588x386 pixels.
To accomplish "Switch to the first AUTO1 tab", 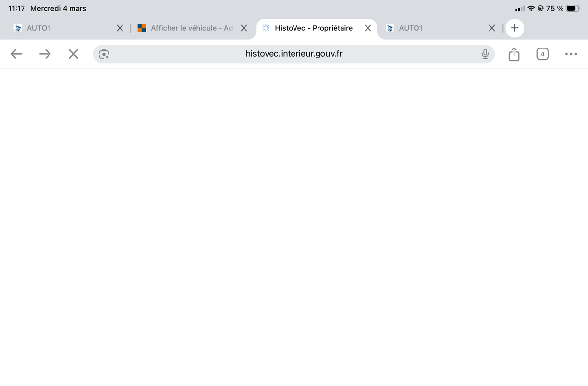I will pos(39,28).
